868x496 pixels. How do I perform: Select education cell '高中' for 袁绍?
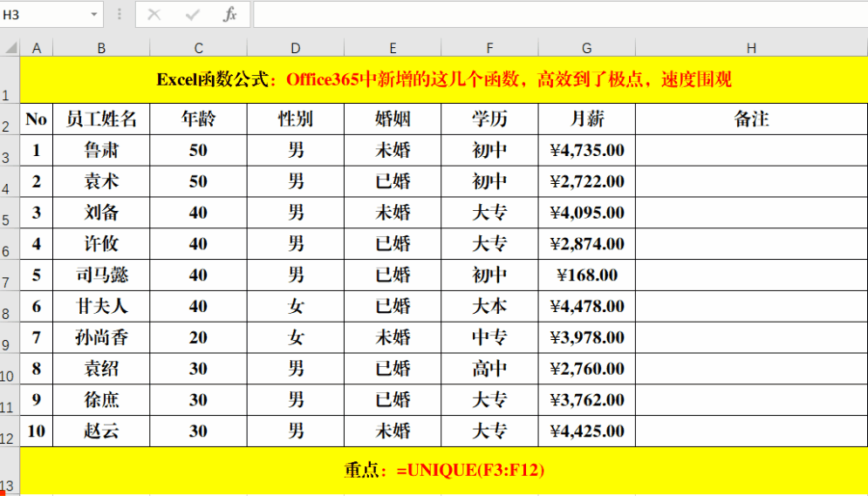pos(490,369)
